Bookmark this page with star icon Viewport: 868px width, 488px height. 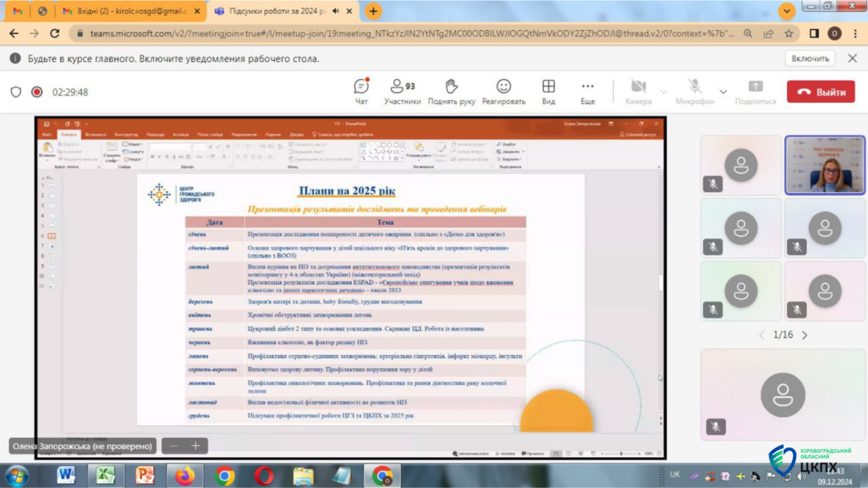point(789,34)
